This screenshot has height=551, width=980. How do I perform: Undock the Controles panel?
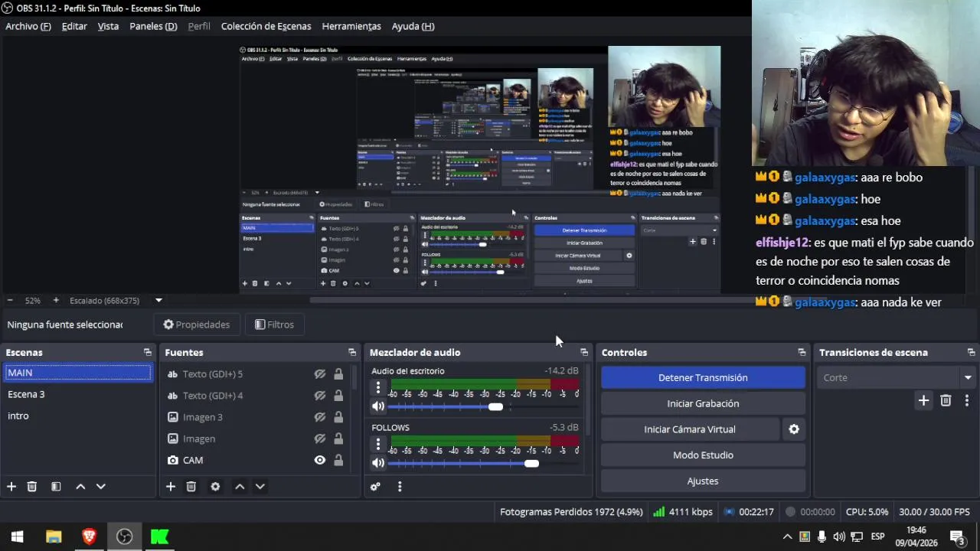[x=802, y=353]
